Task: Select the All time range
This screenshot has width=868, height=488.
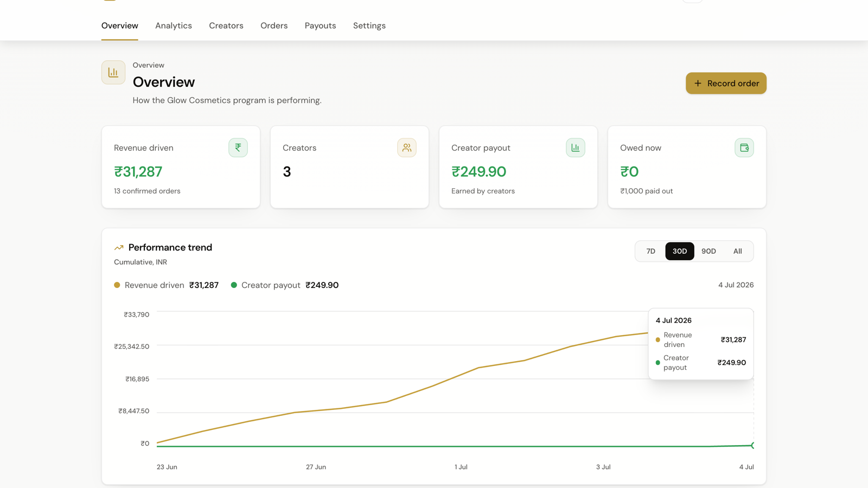Action: [x=737, y=251]
